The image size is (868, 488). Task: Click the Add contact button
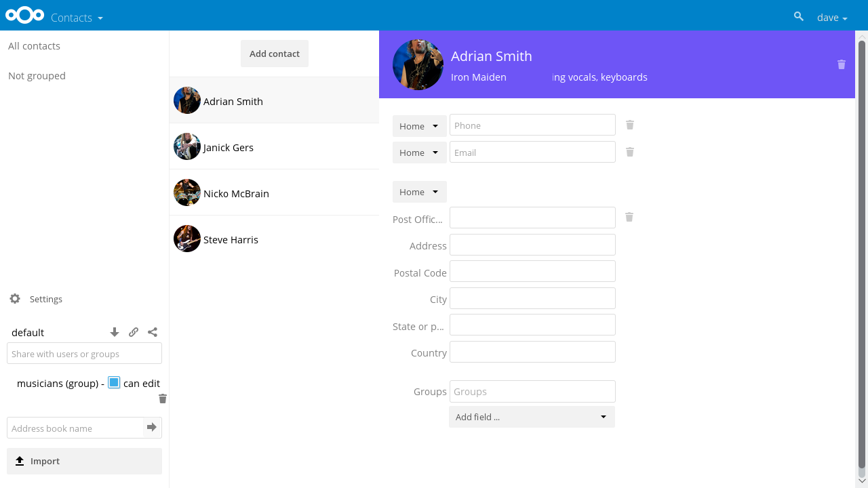274,54
